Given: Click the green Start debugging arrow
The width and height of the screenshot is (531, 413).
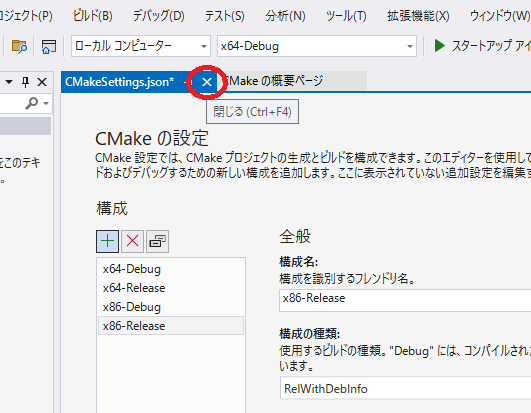Looking at the screenshot, I should pos(440,46).
